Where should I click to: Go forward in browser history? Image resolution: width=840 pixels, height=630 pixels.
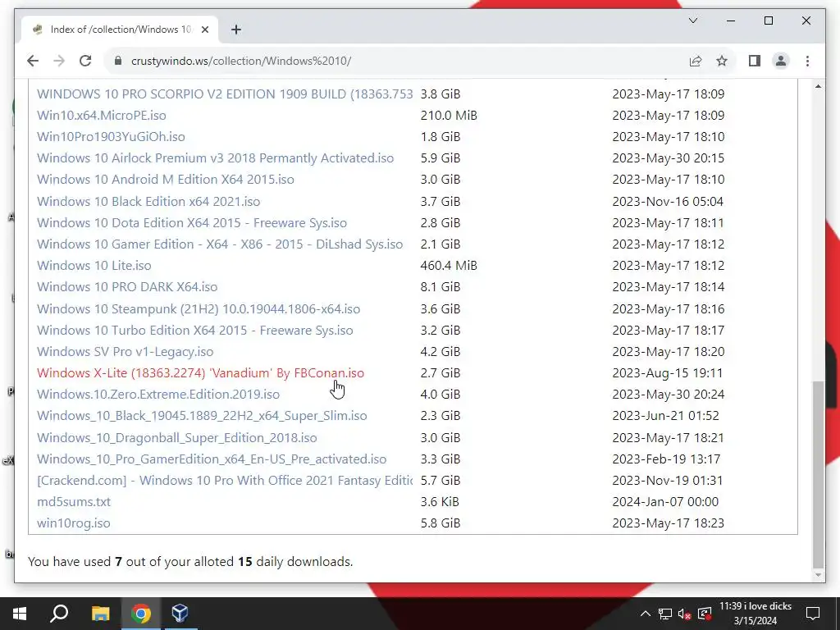pos(59,61)
